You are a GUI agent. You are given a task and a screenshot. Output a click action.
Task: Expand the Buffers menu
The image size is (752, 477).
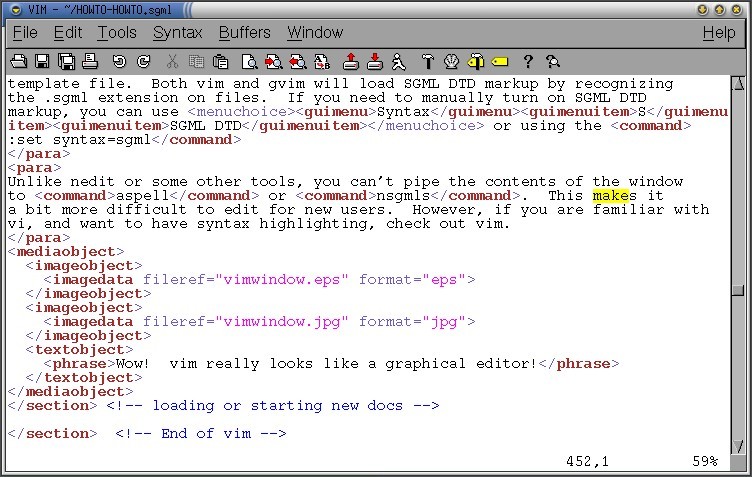coord(244,33)
